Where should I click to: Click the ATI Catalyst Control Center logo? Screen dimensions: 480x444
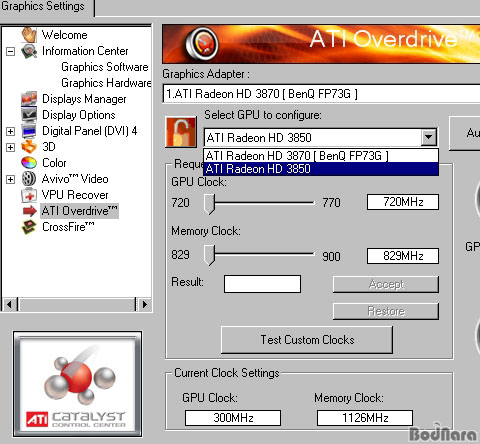78,385
